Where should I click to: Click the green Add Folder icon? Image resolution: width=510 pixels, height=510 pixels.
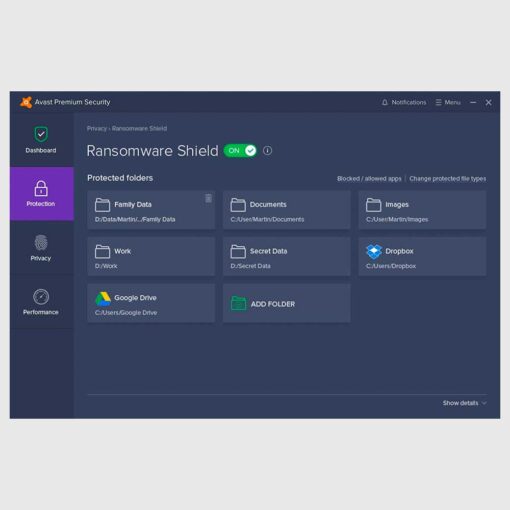click(239, 303)
